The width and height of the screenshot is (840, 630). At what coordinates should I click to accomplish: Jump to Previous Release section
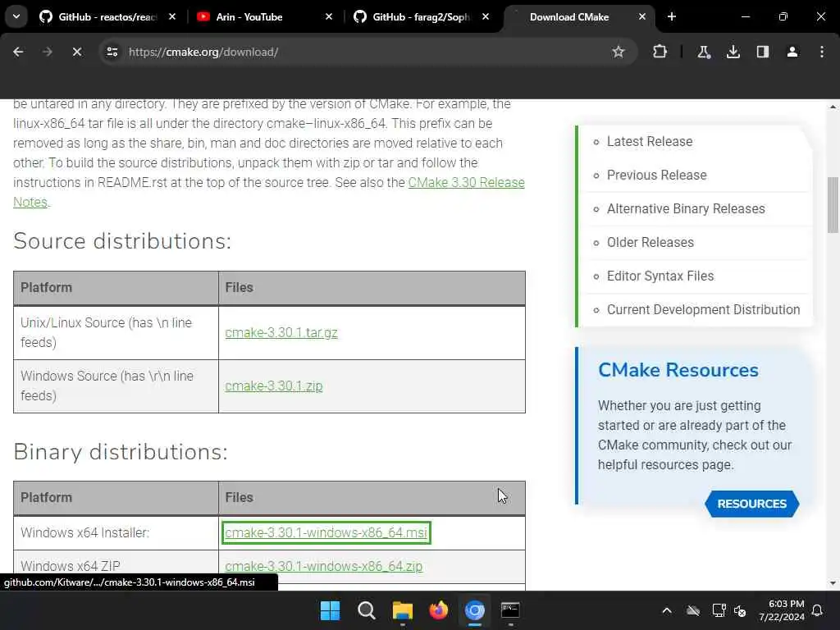click(x=657, y=176)
